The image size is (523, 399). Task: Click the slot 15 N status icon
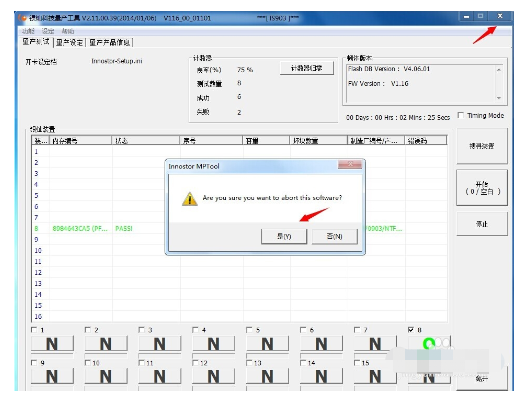(375, 377)
